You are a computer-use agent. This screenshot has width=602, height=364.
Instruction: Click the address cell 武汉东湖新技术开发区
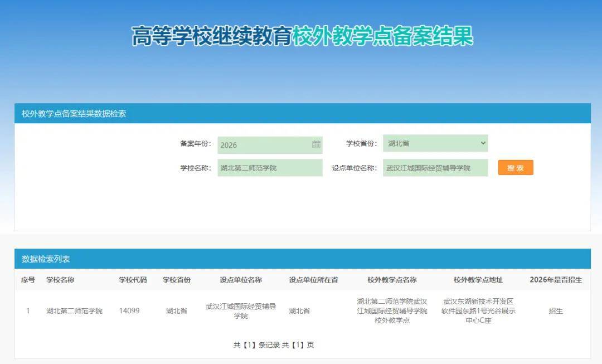click(478, 310)
